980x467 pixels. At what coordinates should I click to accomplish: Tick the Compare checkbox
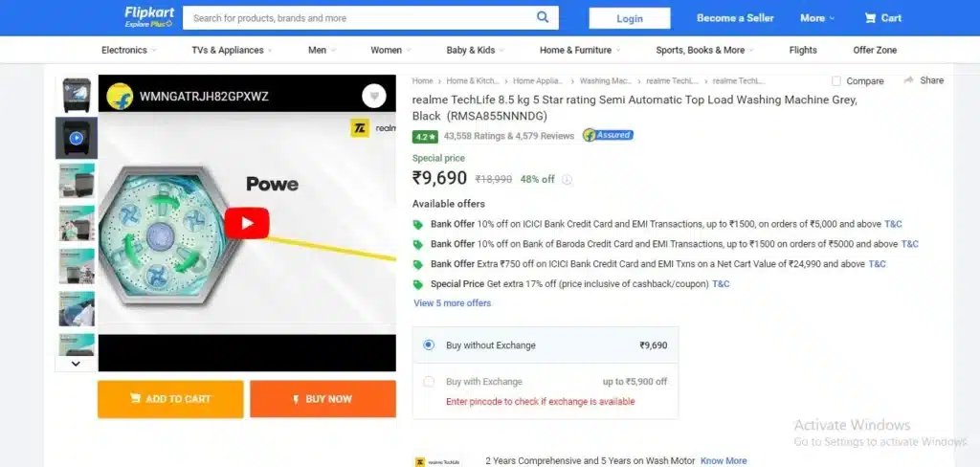point(836,80)
